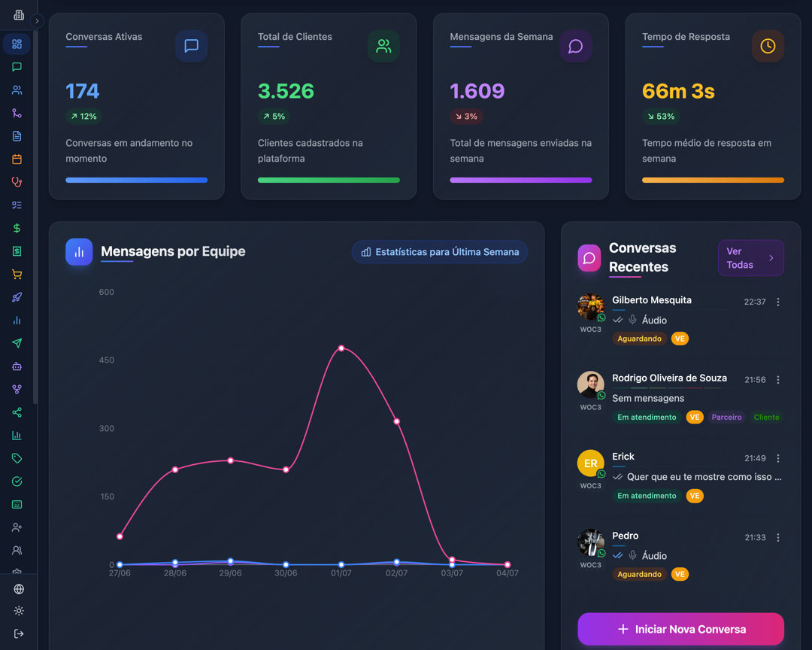This screenshot has width=812, height=650.
Task: Click the blue Conversas Ativas progress bar
Action: click(x=137, y=181)
